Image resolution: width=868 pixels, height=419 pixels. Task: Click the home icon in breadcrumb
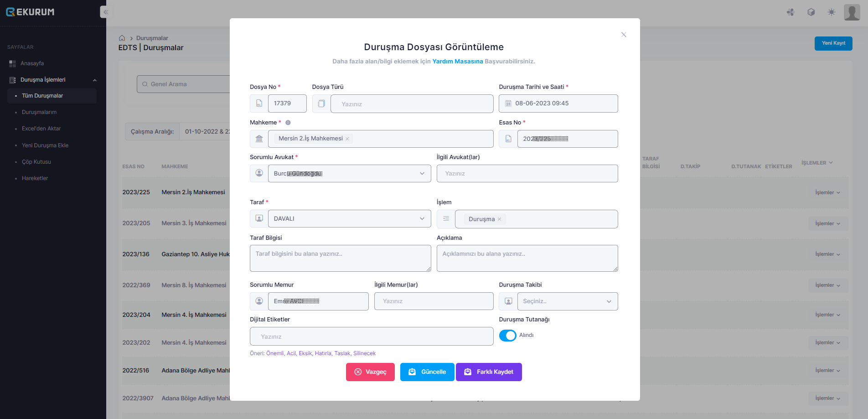coord(122,38)
